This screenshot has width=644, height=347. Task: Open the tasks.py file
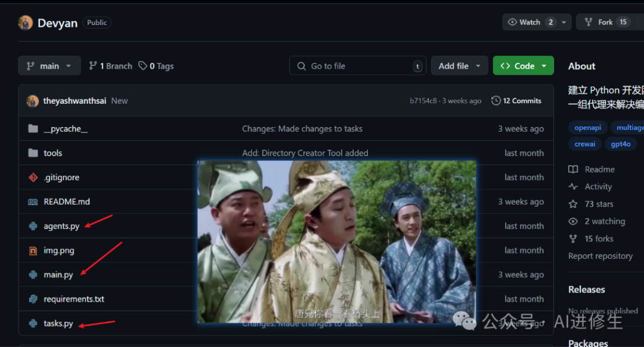[x=58, y=323]
